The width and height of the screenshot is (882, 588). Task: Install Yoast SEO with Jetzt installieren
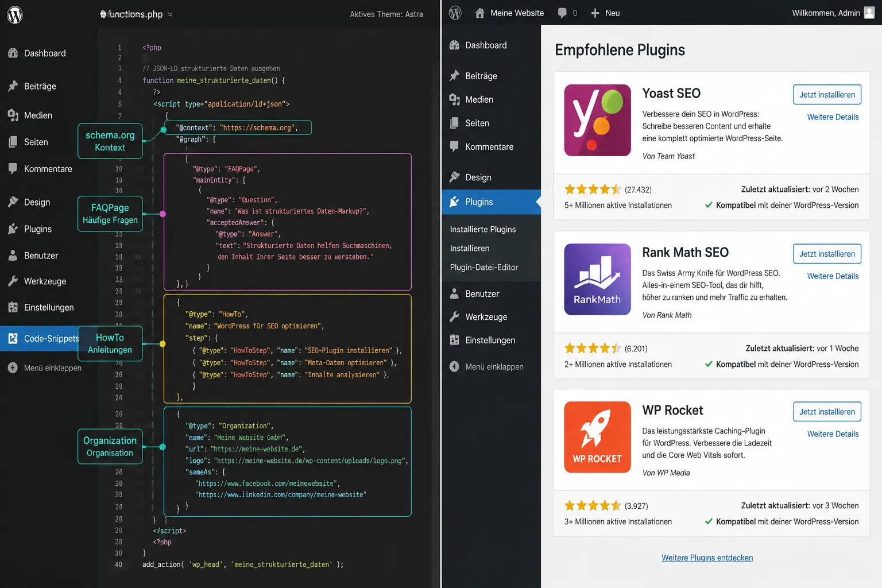(827, 95)
